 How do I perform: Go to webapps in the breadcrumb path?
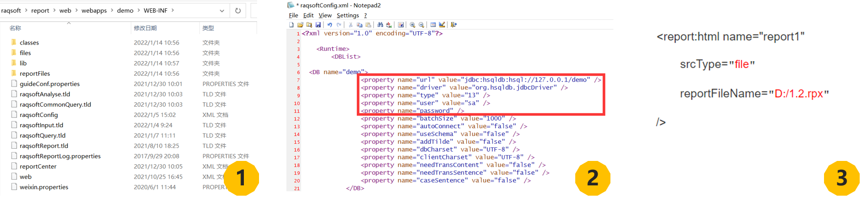[x=94, y=10]
